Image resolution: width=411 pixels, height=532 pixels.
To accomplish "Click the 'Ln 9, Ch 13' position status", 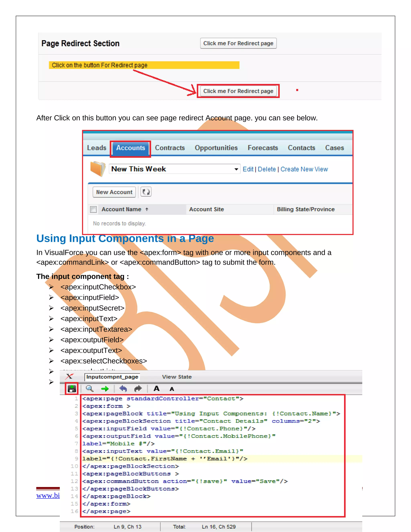I will [128, 527].
